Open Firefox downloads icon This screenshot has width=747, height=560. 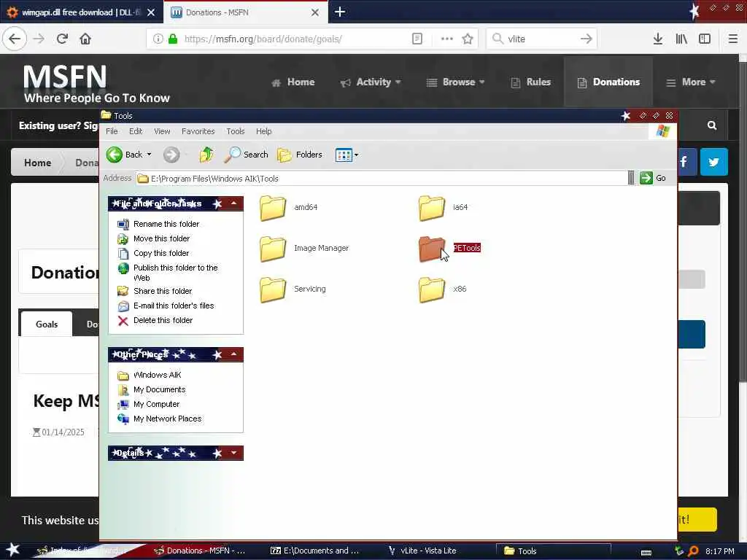pyautogui.click(x=658, y=39)
